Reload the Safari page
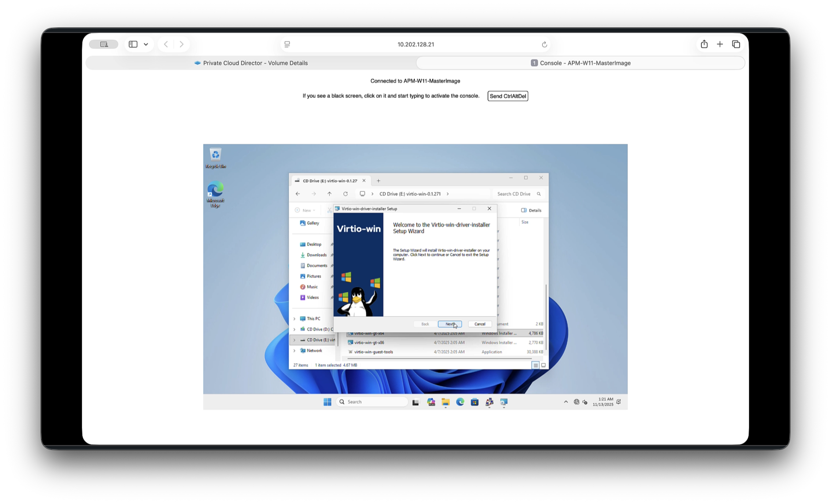 [544, 44]
